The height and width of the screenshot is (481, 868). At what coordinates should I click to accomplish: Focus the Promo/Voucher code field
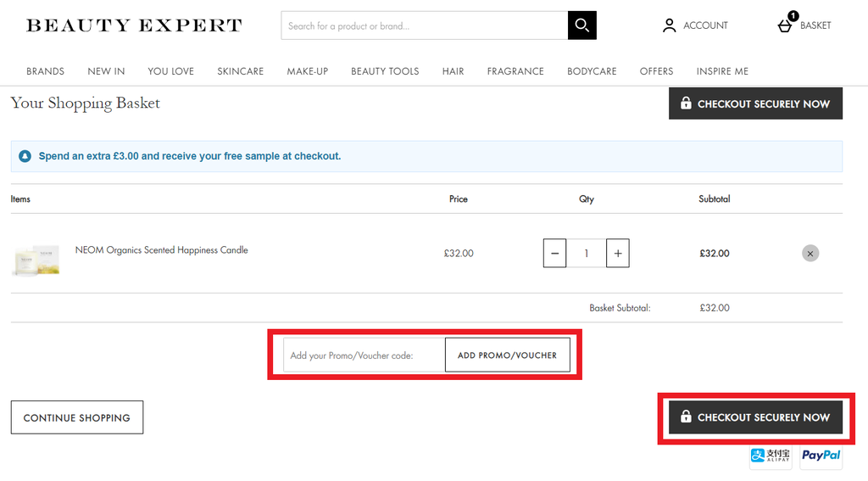click(x=364, y=355)
